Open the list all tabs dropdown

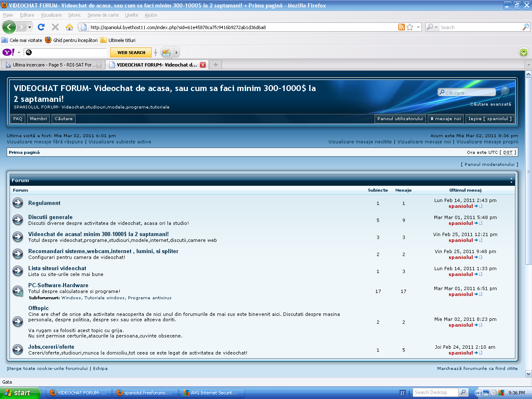tap(528, 65)
